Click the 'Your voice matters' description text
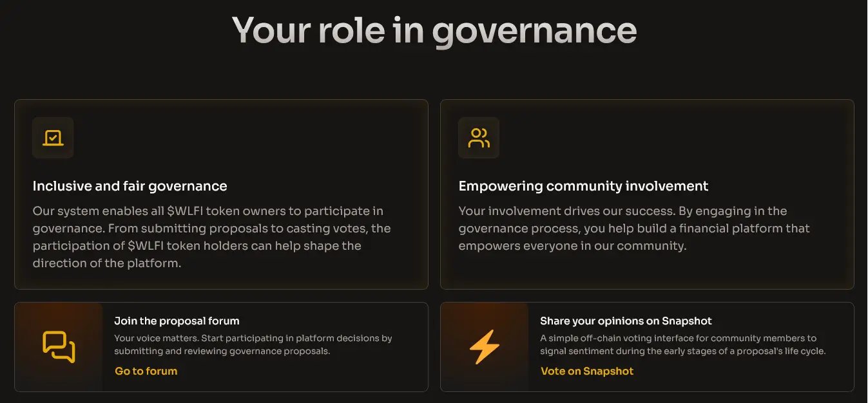Viewport: 868px width, 403px height. pyautogui.click(x=253, y=344)
